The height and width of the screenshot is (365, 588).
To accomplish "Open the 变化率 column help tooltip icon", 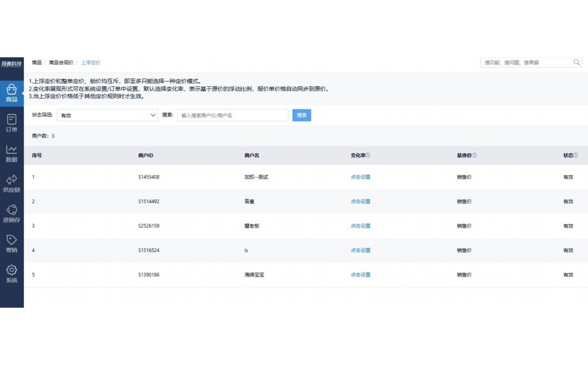I will 367,155.
